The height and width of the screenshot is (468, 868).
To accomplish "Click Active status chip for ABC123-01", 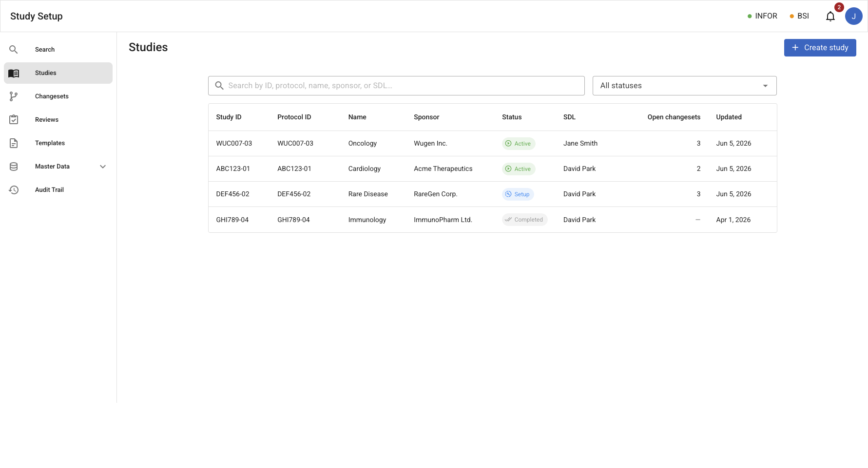I will [519, 169].
